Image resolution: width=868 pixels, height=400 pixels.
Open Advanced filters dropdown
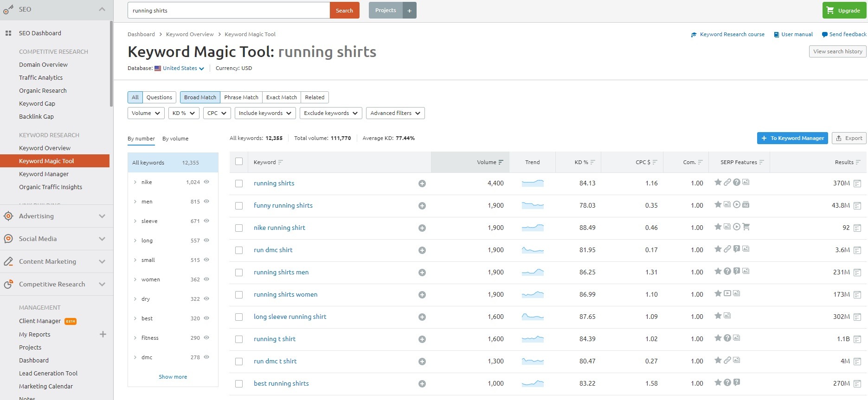click(x=396, y=113)
